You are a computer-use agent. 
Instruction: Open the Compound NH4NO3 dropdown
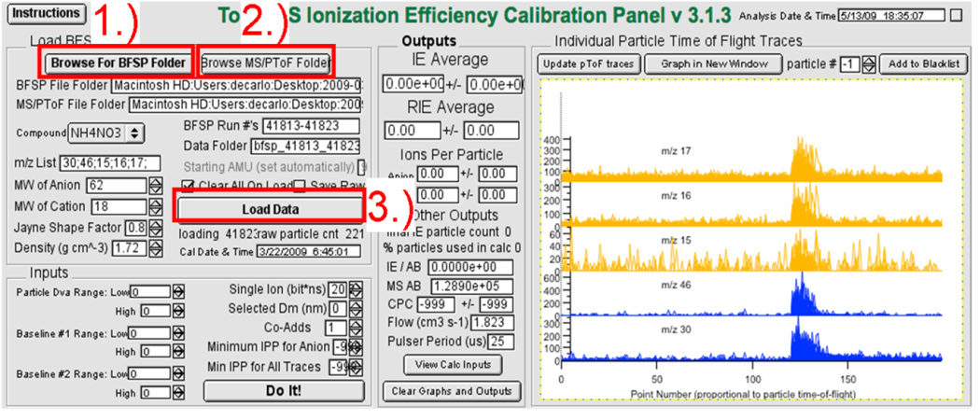click(108, 133)
